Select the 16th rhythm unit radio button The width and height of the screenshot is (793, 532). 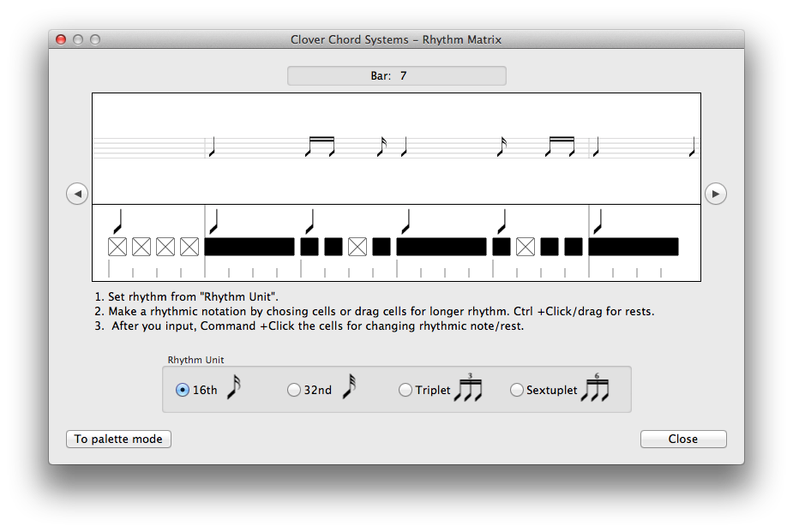point(182,390)
